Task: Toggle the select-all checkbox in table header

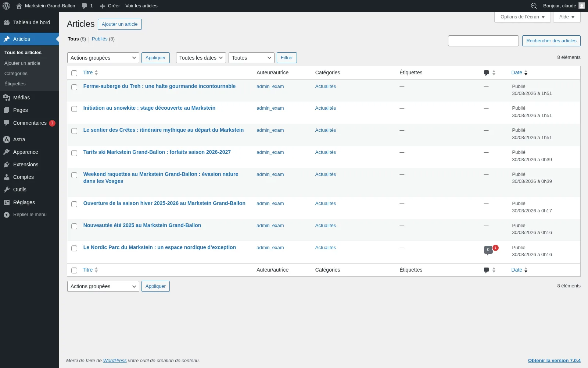Action: pyautogui.click(x=74, y=73)
